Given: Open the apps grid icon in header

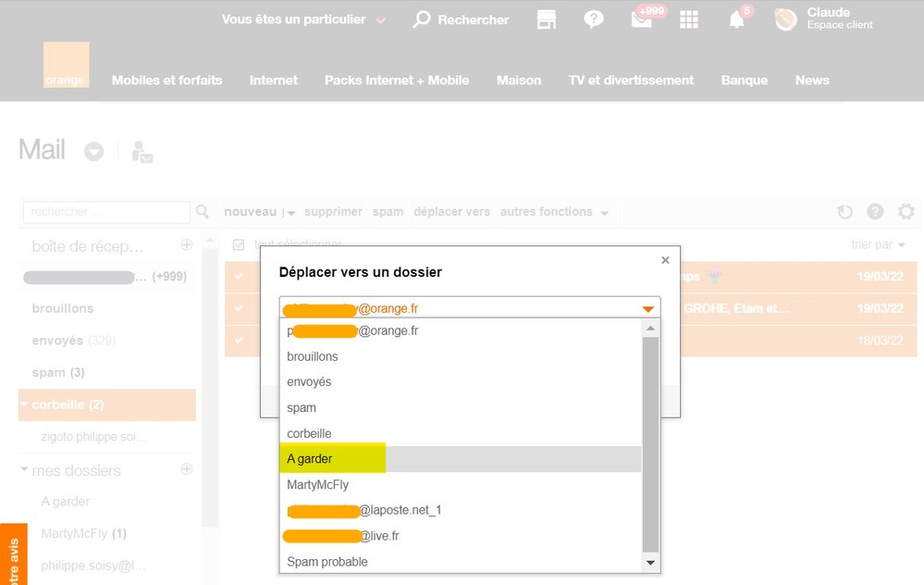Looking at the screenshot, I should [689, 19].
